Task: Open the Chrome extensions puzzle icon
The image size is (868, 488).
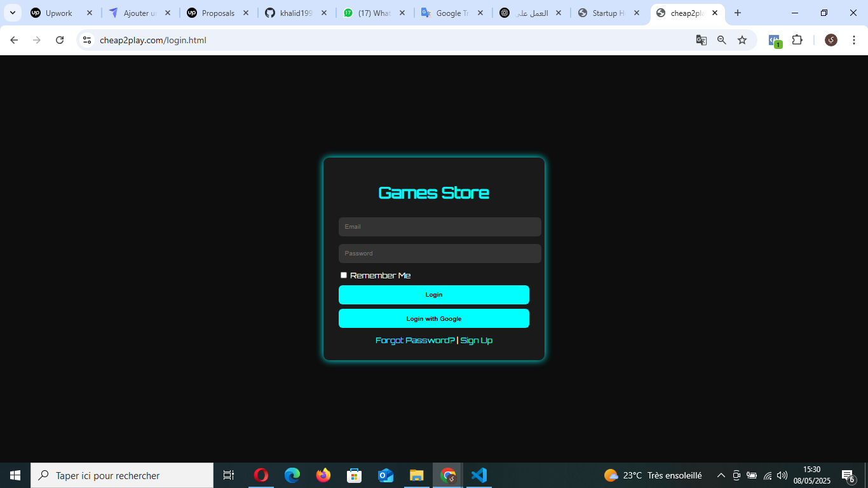Action: click(797, 40)
